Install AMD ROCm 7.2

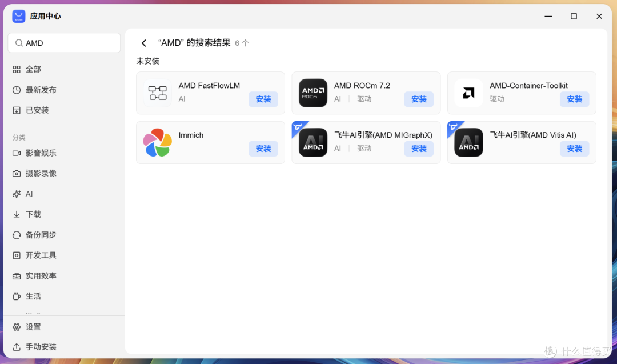click(419, 99)
